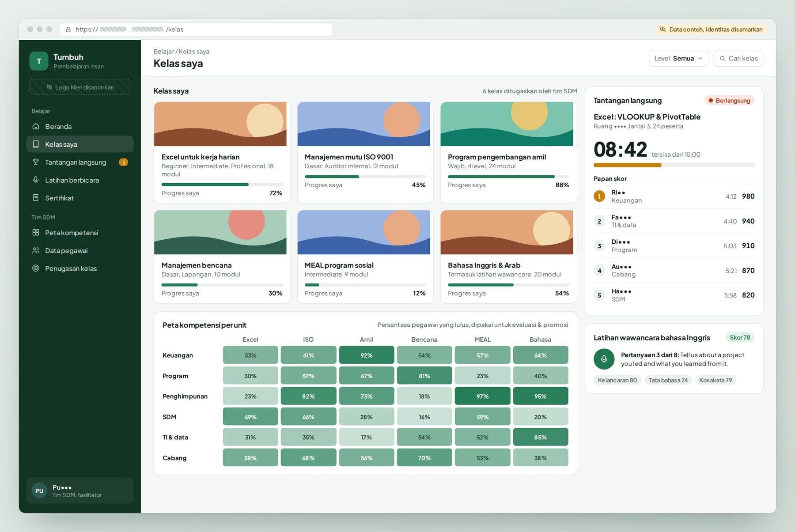Click rank 1 medal next to Ri•••
795x532 pixels.
599,196
